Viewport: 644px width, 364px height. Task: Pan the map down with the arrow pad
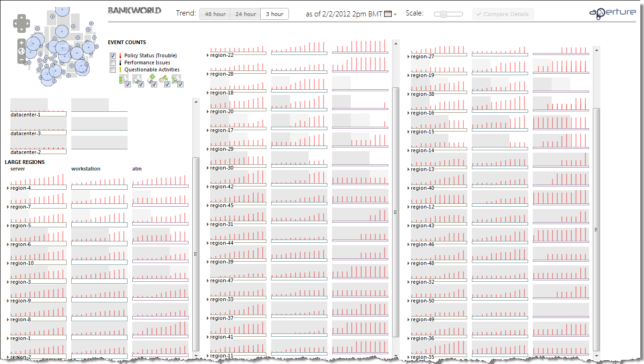coord(22,29)
